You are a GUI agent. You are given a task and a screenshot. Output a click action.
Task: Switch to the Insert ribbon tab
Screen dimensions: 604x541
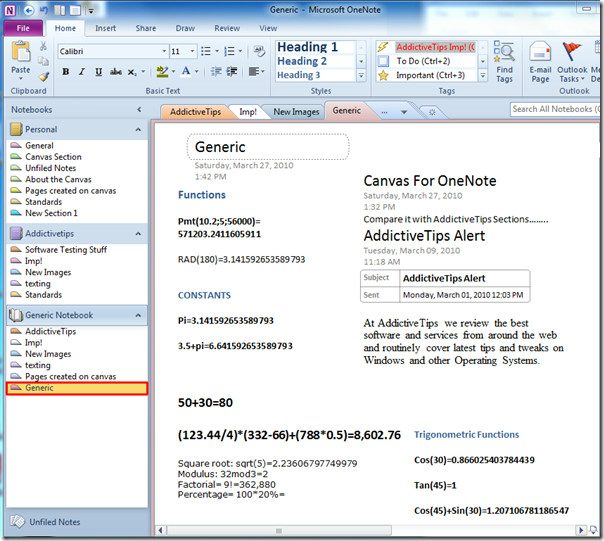[x=106, y=28]
